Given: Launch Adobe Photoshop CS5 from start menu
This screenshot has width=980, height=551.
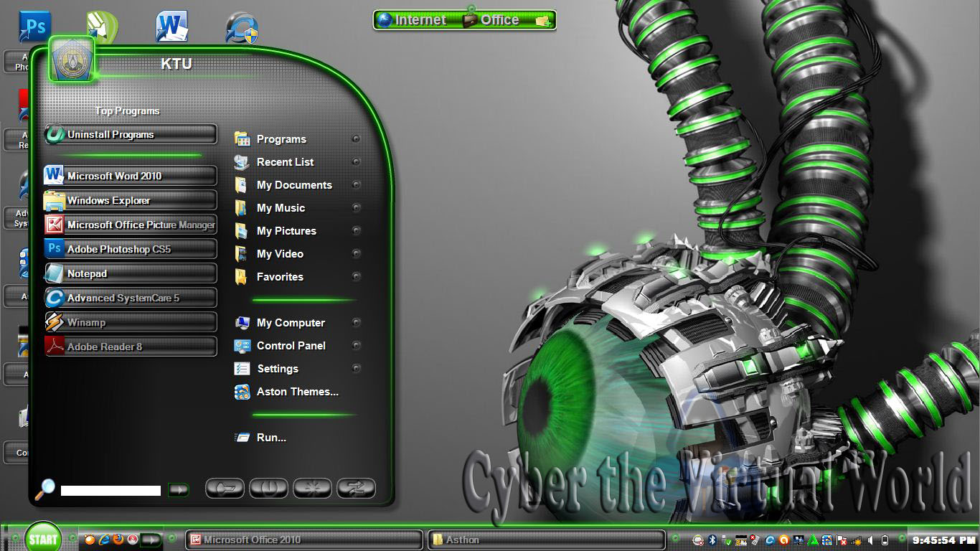Looking at the screenshot, I should [x=131, y=249].
